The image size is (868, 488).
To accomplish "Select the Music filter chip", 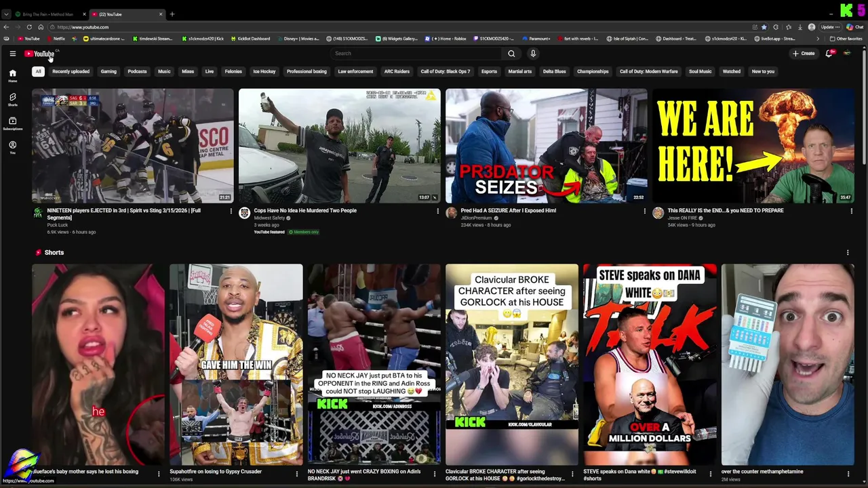I will click(164, 71).
